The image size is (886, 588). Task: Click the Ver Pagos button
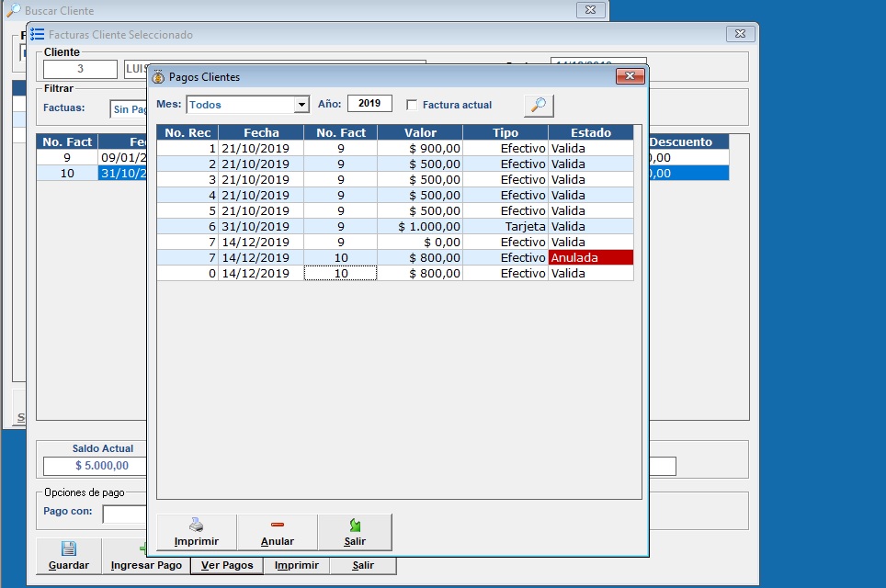pos(227,565)
